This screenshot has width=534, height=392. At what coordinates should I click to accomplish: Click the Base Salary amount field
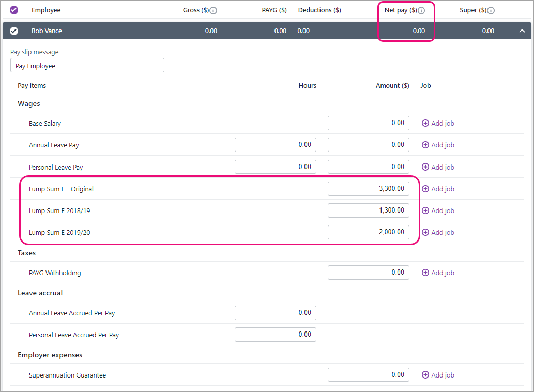(x=369, y=124)
